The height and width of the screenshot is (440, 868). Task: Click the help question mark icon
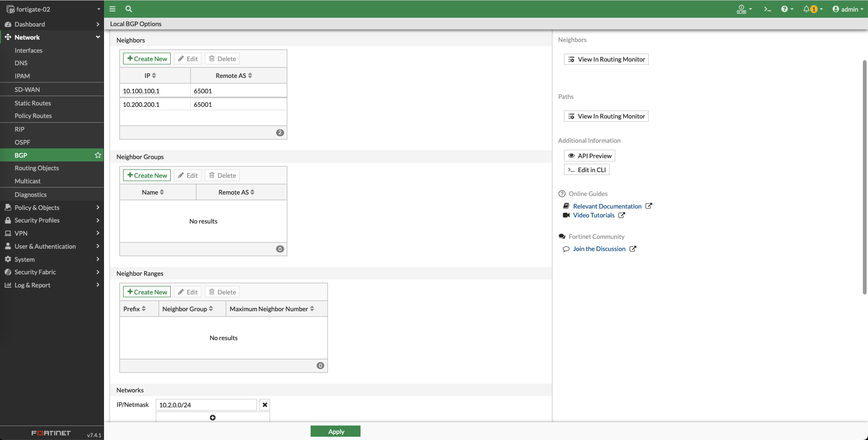pos(785,9)
